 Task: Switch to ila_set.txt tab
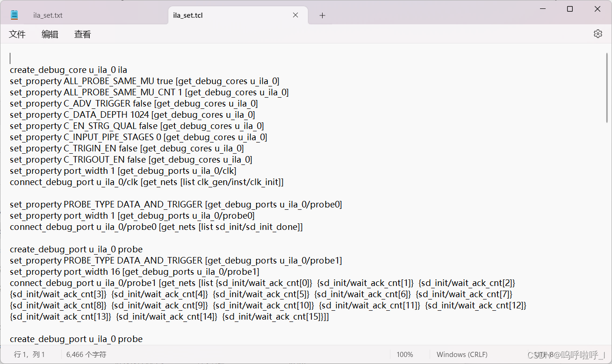(x=48, y=15)
